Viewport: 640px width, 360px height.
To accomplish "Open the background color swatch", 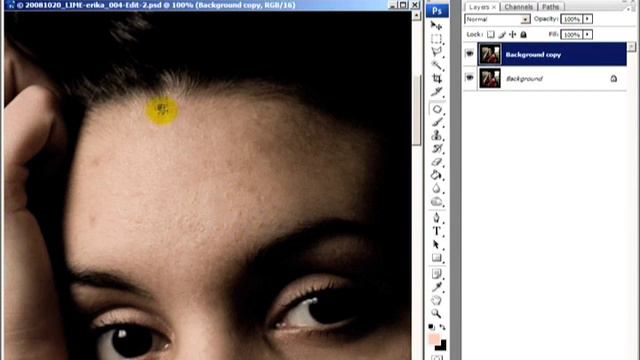I will pyautogui.click(x=442, y=346).
